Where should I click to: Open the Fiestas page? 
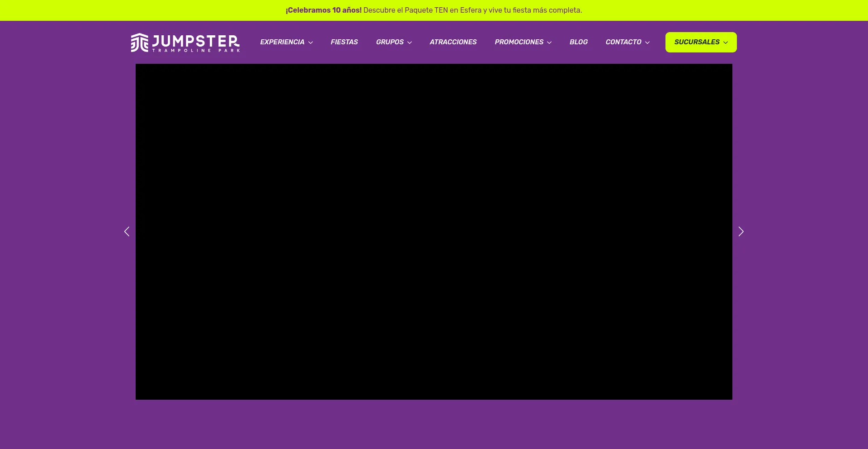(344, 42)
